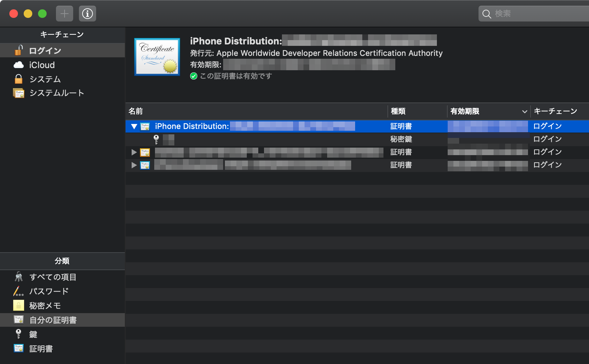
Task: Click the private key icon in child row
Action: tap(156, 139)
